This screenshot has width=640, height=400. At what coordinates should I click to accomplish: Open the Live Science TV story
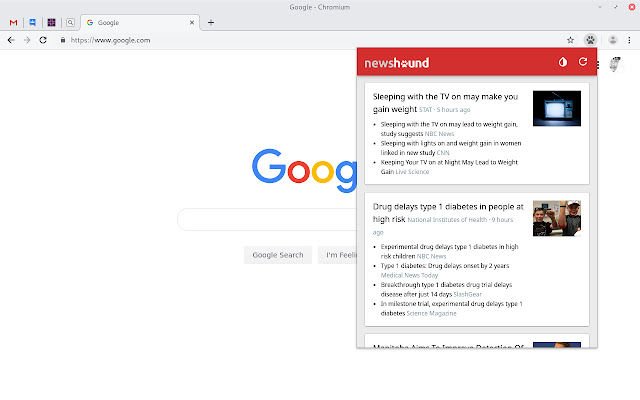click(449, 167)
